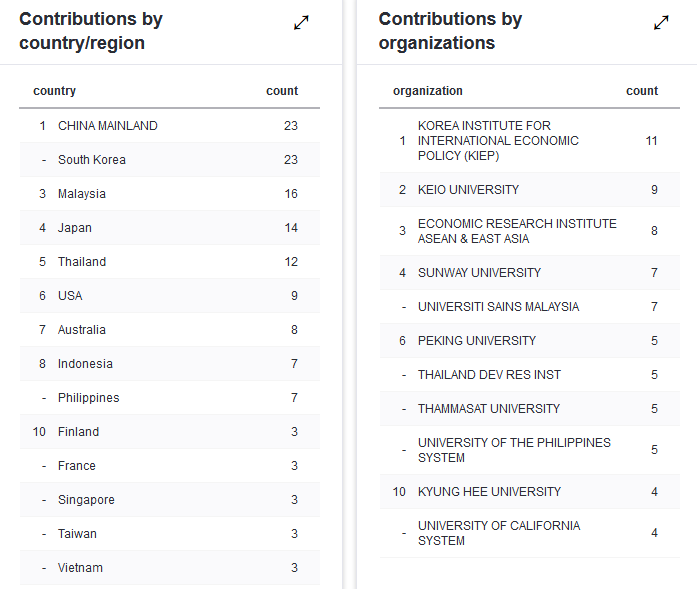Screen dimensions: 697x589
Task: Select Malaysia in the country list
Action: pyautogui.click(x=170, y=194)
